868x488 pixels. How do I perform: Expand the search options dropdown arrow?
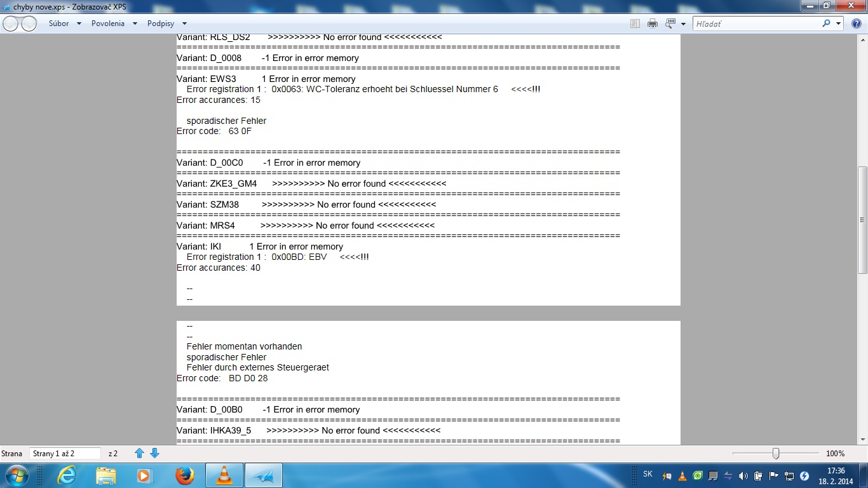(x=838, y=24)
